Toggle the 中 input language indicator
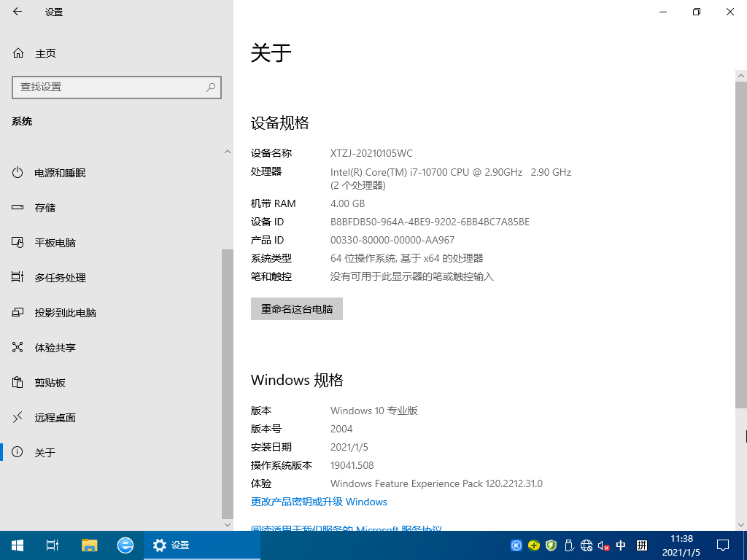The image size is (747, 560). coord(621,545)
